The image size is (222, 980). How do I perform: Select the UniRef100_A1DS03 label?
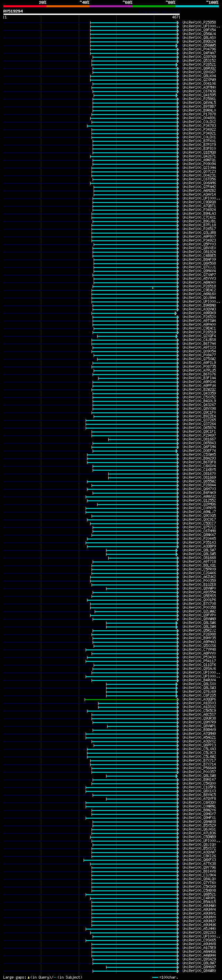199,703
